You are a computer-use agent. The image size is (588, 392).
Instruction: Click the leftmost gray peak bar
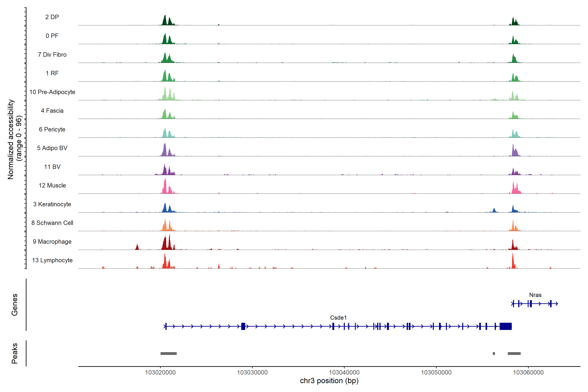click(169, 353)
